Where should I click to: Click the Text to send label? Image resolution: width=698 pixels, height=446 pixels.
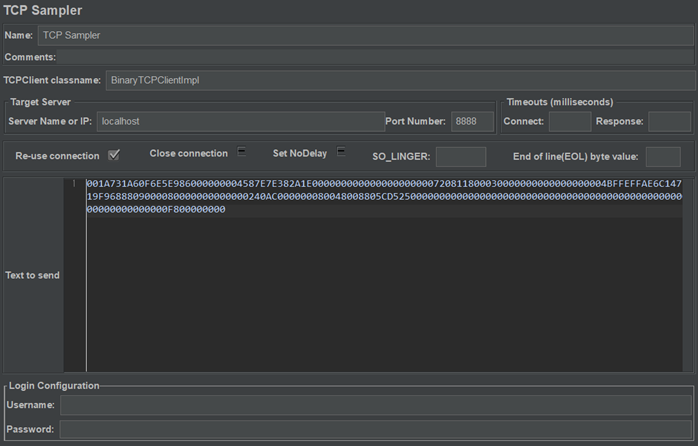(x=32, y=275)
